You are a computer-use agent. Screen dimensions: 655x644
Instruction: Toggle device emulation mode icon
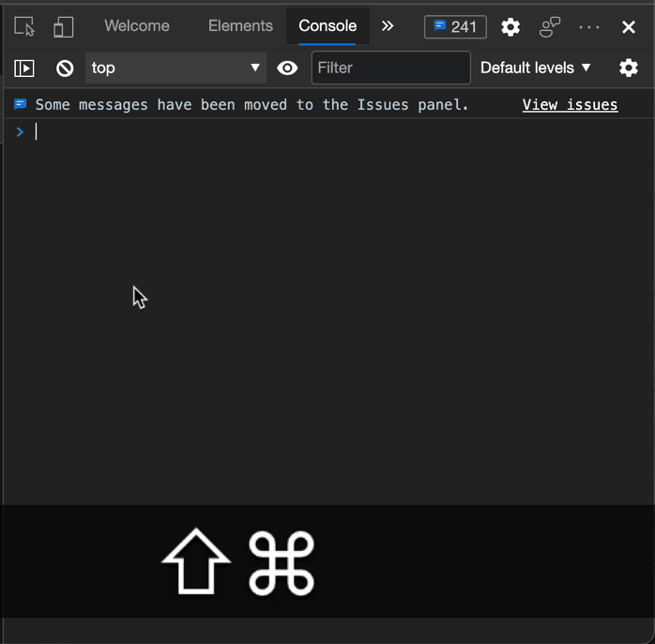click(64, 26)
